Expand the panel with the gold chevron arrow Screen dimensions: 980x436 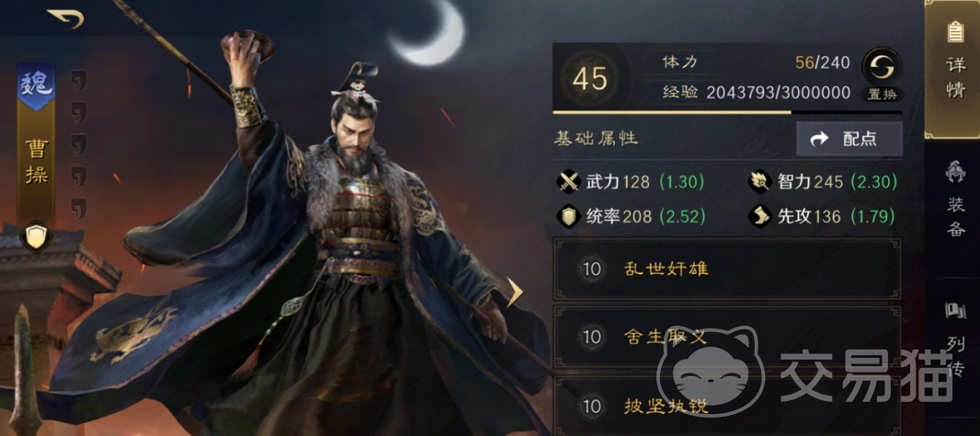pyautogui.click(x=515, y=293)
